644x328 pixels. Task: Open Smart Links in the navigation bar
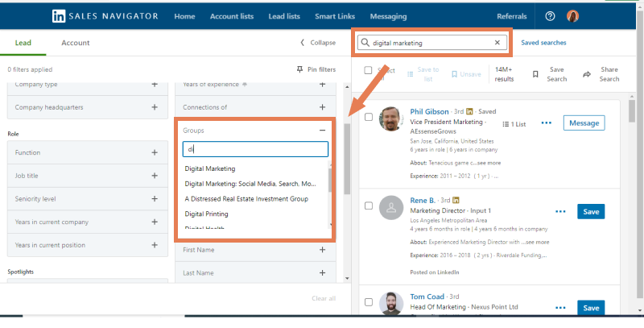point(335,16)
